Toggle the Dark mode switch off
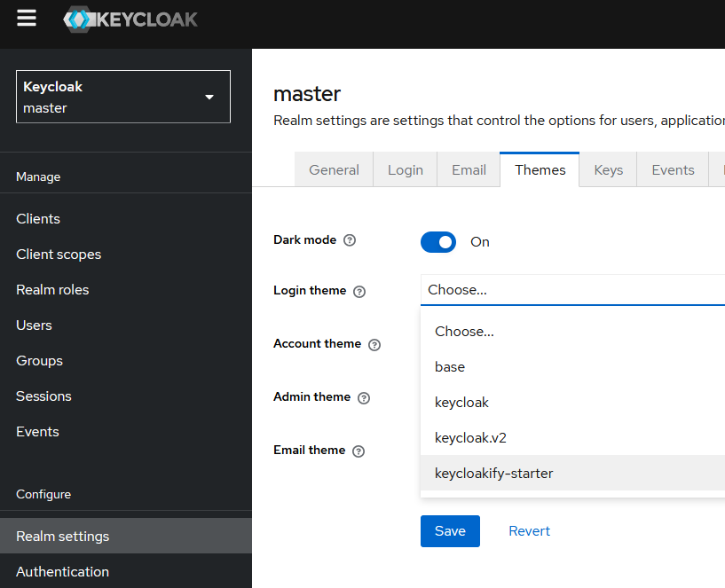The image size is (725, 588). coord(438,242)
